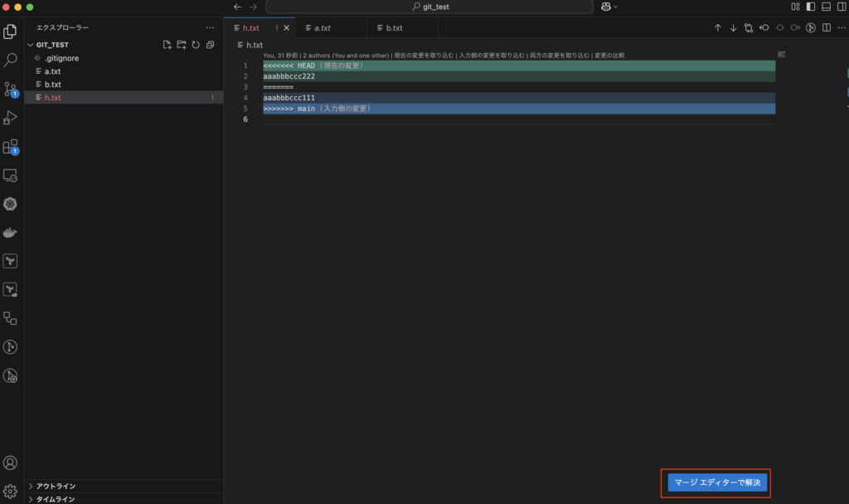The image size is (849, 504).
Task: Collapse all folders in Explorer
Action: pos(210,45)
